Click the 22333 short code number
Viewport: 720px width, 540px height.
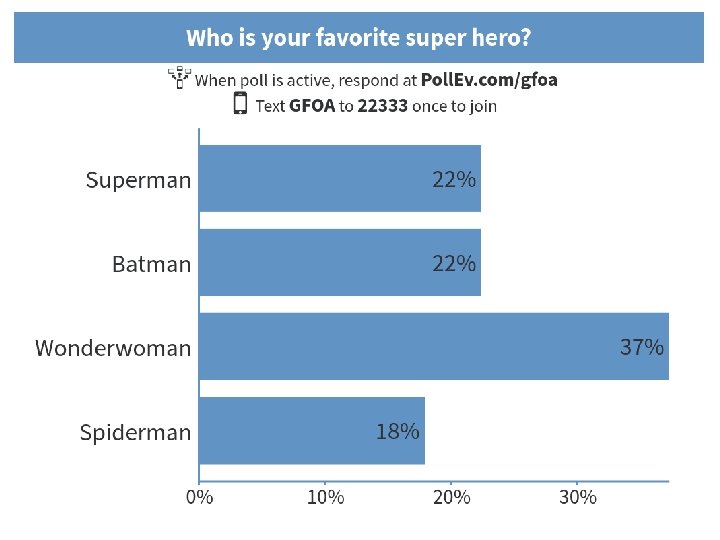pos(382,106)
